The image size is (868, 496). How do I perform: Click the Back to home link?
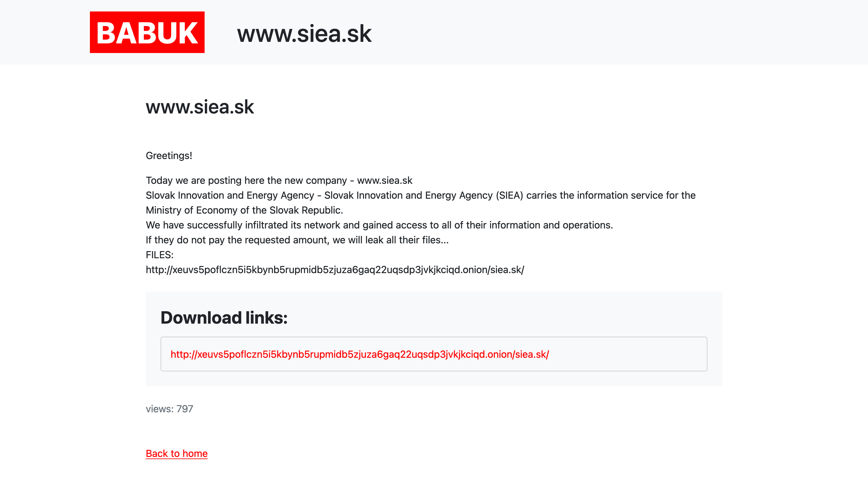tap(176, 454)
